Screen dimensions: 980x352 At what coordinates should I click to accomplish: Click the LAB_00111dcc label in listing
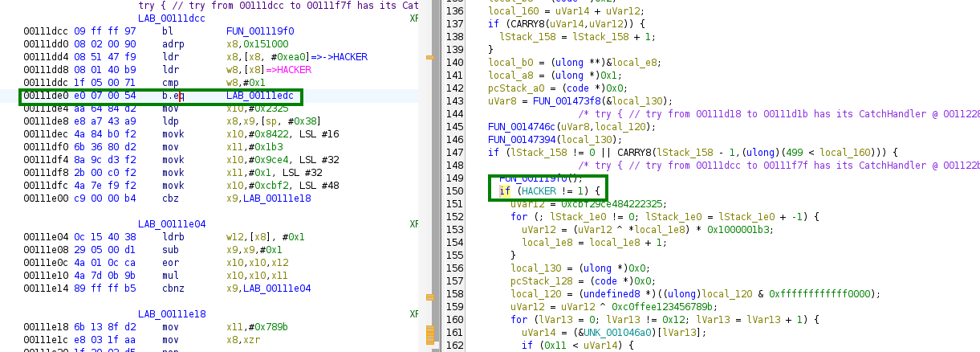[171, 18]
